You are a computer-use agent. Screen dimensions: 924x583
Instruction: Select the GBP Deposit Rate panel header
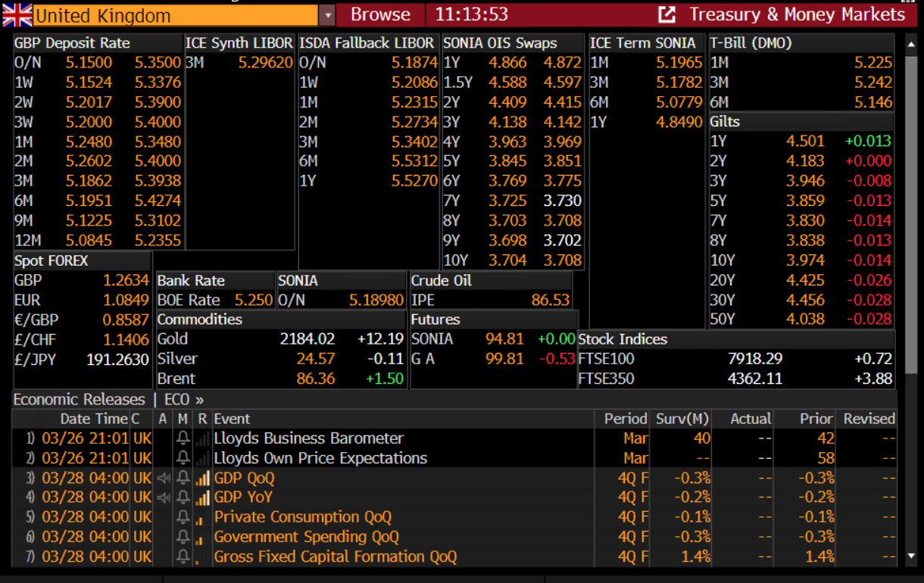pyautogui.click(x=72, y=43)
